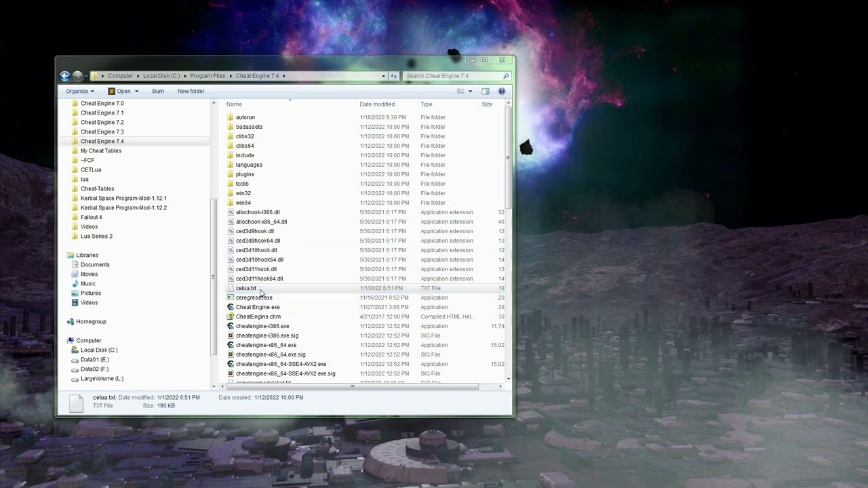The image size is (868, 488).
Task: Select the win64 folder name
Action: [243, 203]
